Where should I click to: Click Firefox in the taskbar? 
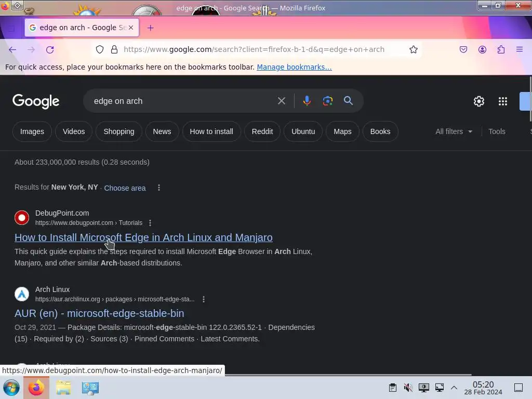(36, 388)
